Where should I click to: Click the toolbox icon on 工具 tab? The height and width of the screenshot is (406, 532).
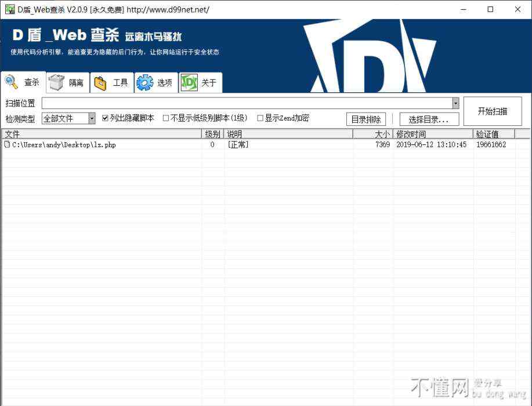100,83
